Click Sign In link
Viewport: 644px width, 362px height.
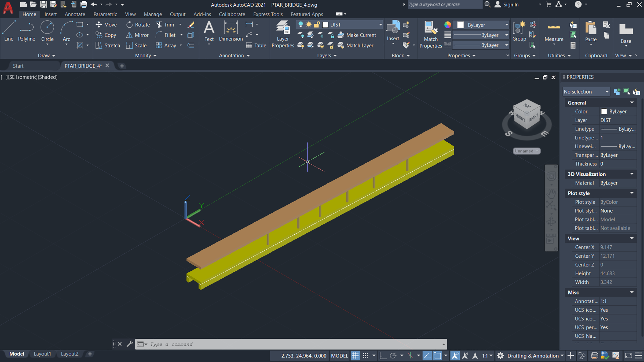(x=510, y=5)
